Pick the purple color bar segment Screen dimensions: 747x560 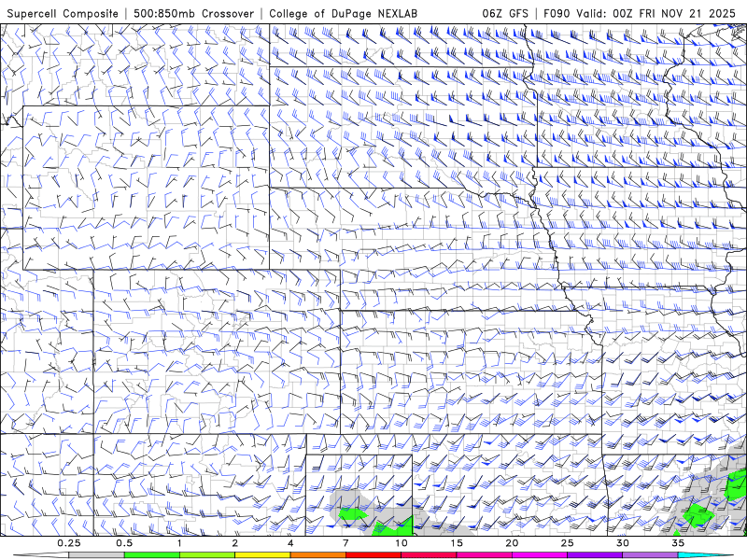tap(595, 555)
